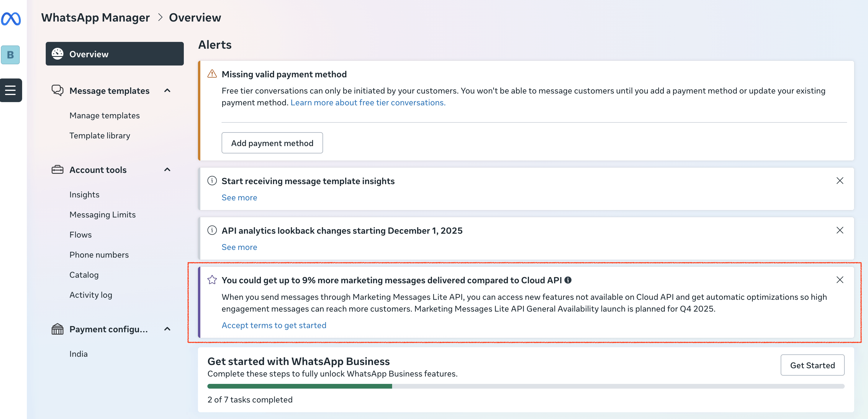Click the tasks completed progress bar
Viewport: 868px width, 419px height.
pyautogui.click(x=526, y=386)
